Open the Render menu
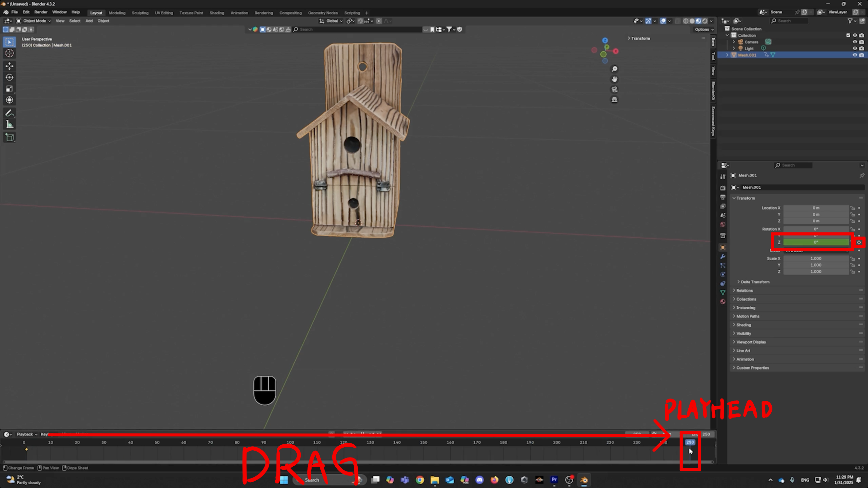 [41, 12]
